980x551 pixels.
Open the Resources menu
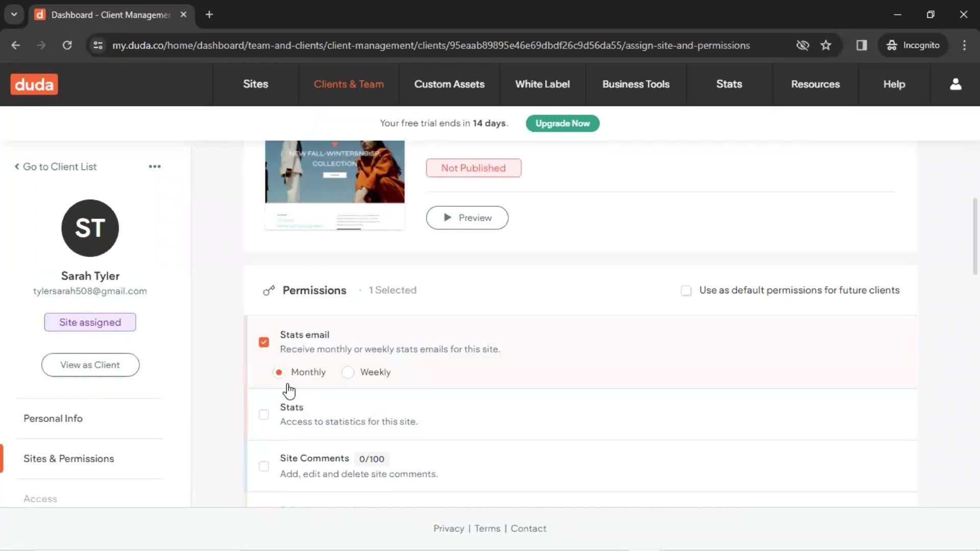815,84
